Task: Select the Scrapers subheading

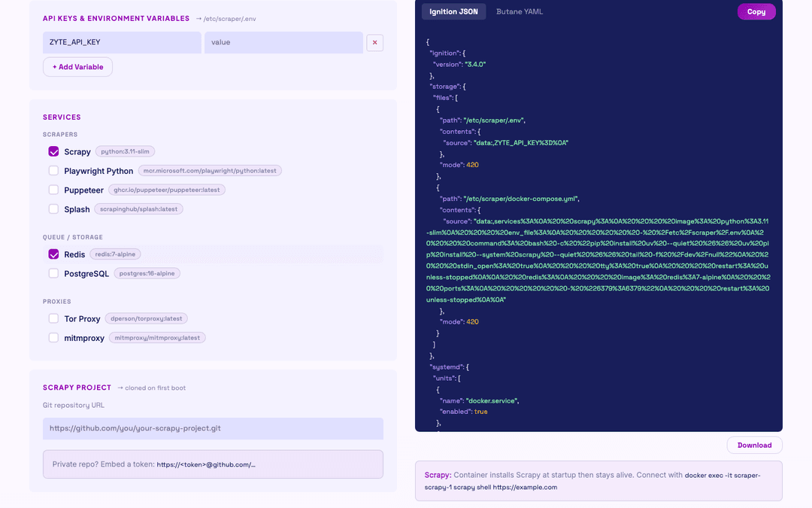Action: [60, 134]
